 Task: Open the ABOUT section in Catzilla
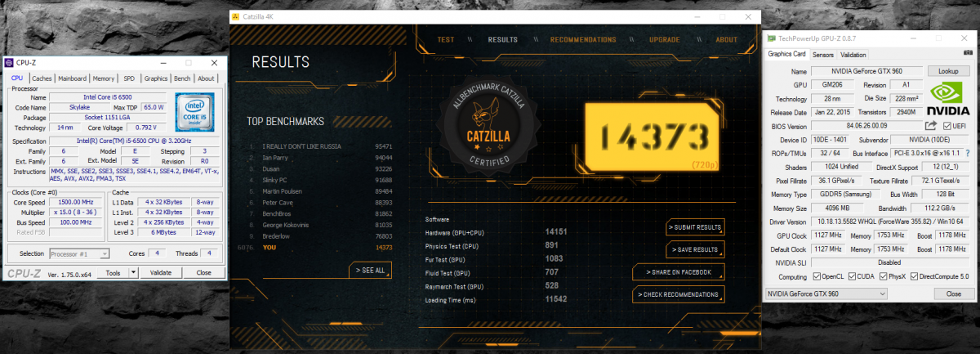coord(726,39)
